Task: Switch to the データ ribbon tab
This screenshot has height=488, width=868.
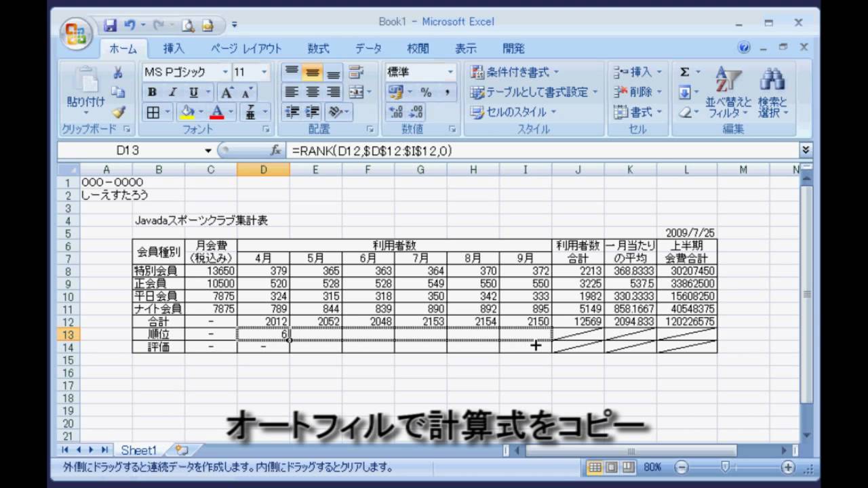Action: coord(368,49)
